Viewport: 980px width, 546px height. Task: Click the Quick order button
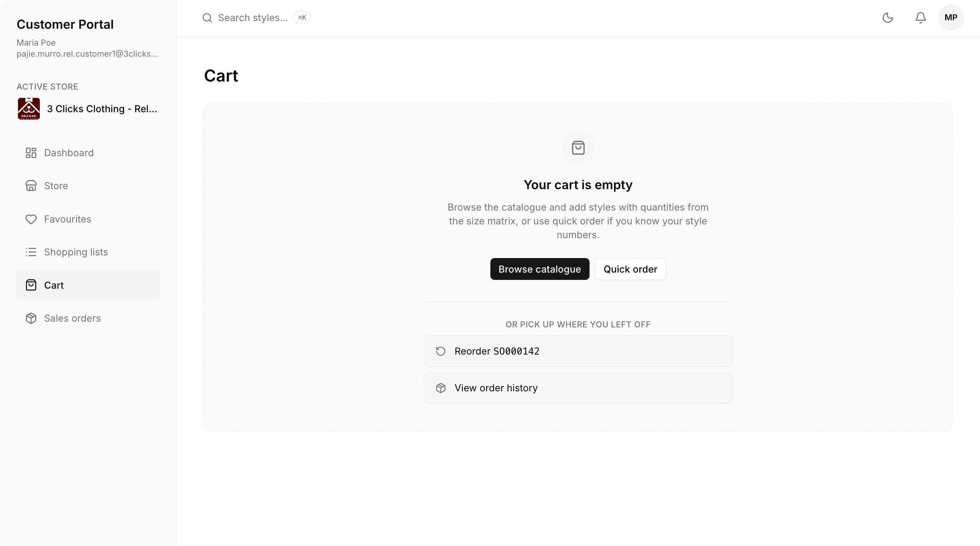630,269
